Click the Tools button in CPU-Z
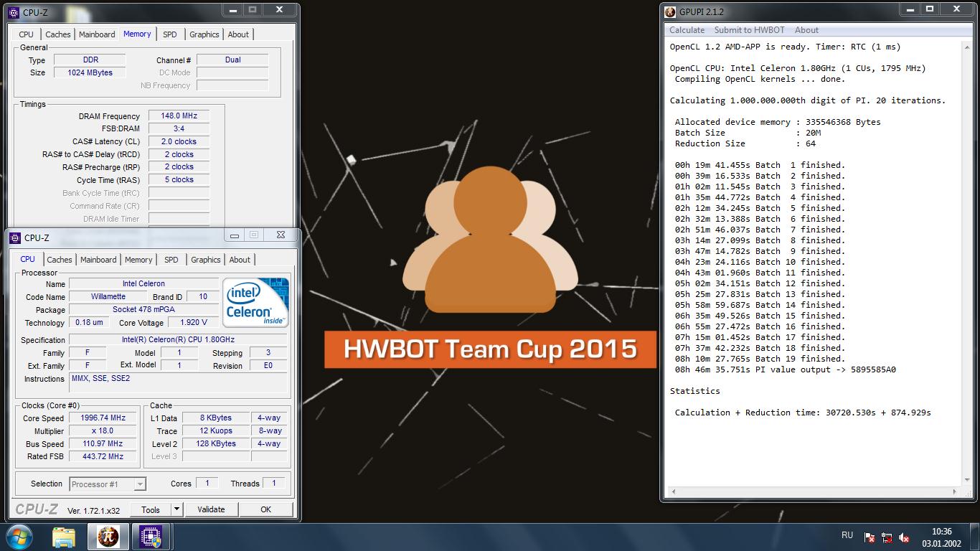 point(151,509)
